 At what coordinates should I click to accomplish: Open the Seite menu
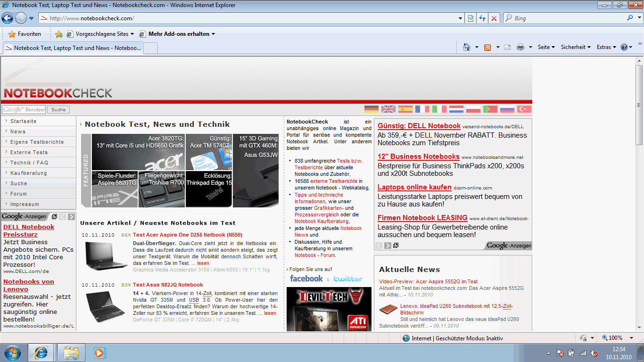click(546, 47)
